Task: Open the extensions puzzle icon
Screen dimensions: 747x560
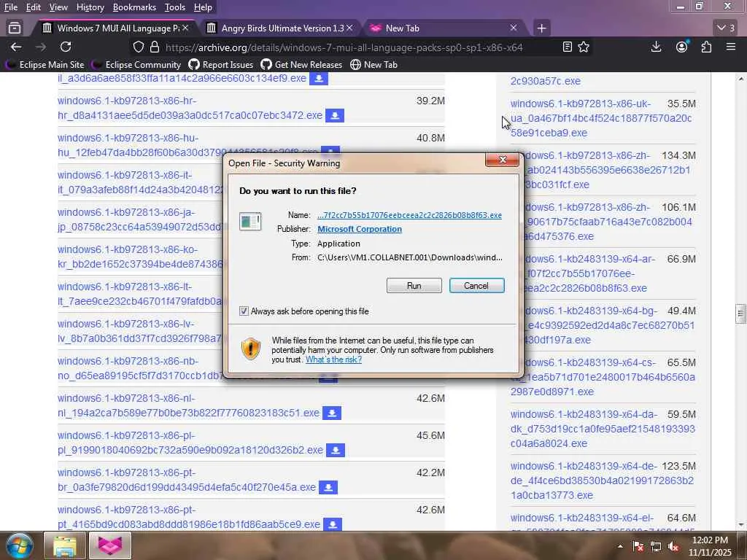Action: point(706,47)
